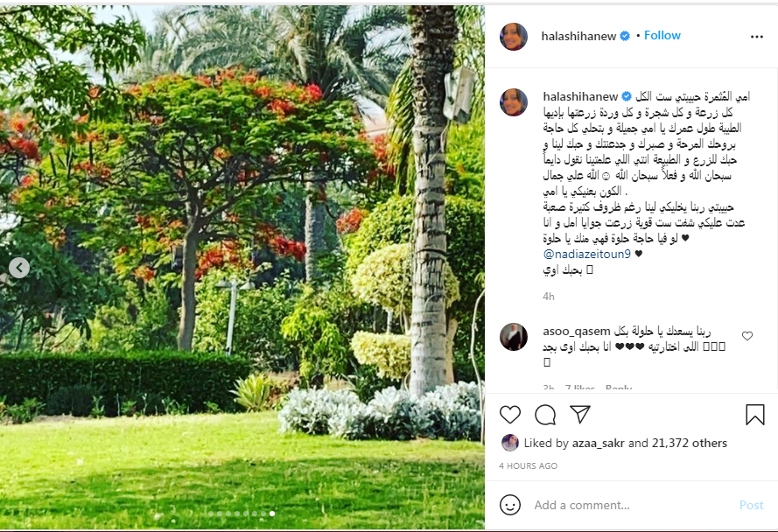
Task: Click the Add a comment field
Action: [x=633, y=505]
